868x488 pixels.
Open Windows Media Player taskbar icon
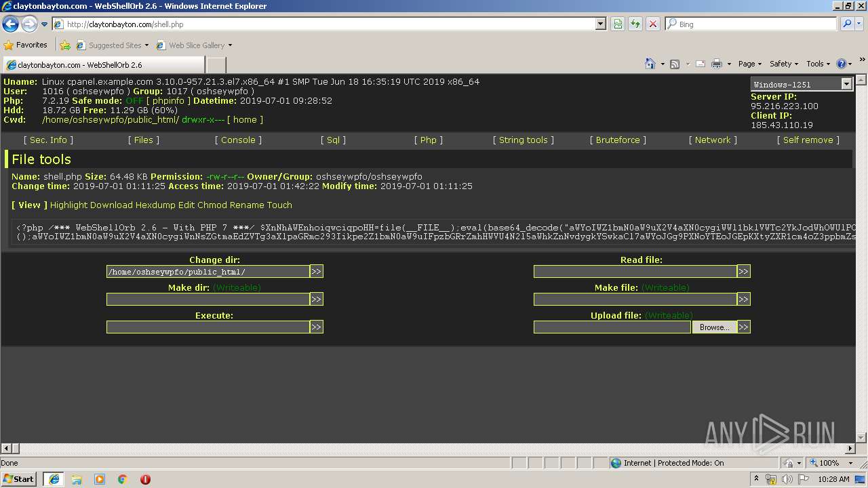pos(100,479)
